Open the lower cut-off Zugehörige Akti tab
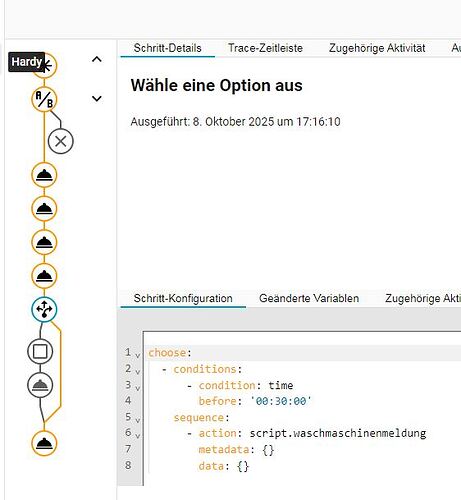The width and height of the screenshot is (461, 500). click(423, 298)
